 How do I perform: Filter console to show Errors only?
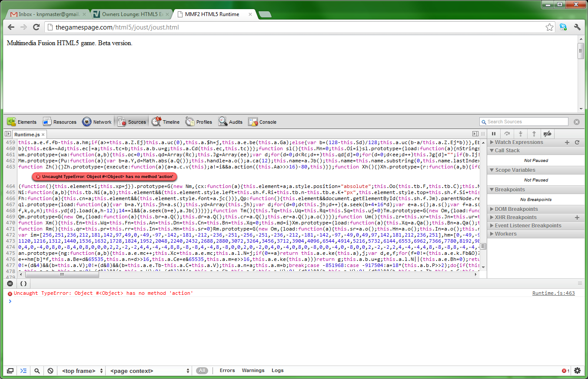[227, 371]
